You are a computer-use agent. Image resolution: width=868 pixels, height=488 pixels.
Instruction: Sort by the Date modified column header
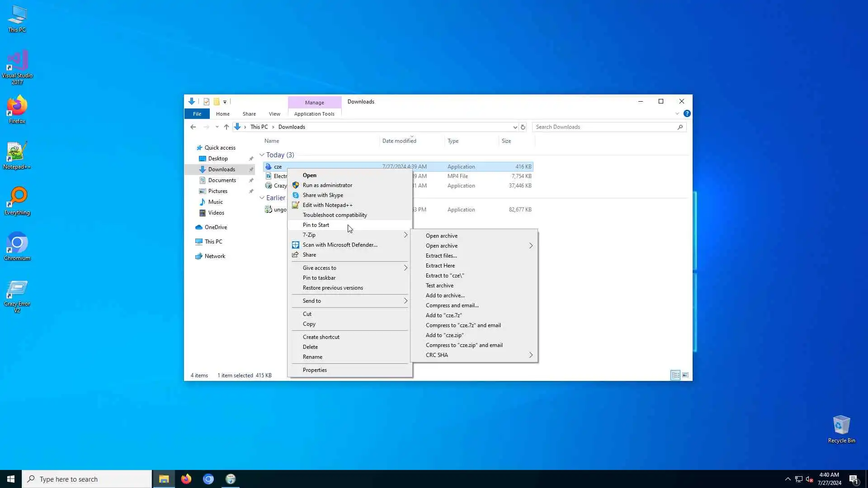pos(399,141)
